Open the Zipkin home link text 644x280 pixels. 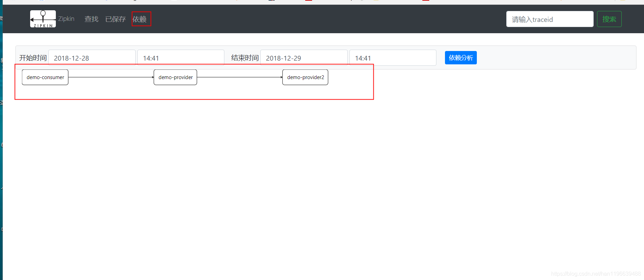[x=66, y=19]
